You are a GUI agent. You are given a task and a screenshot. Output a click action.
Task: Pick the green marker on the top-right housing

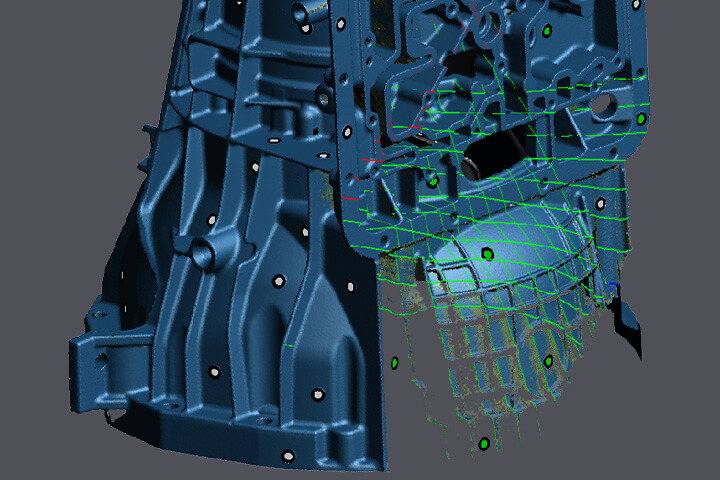coord(546,32)
